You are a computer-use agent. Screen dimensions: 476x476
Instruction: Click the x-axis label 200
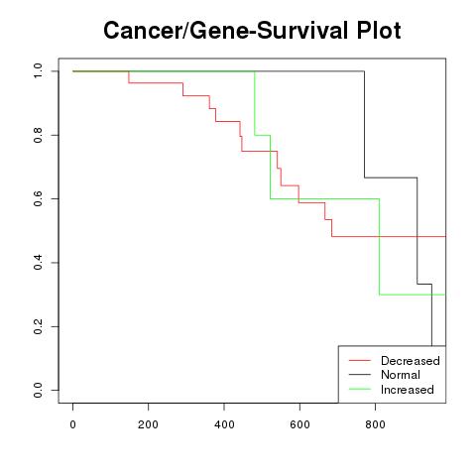[x=148, y=424]
